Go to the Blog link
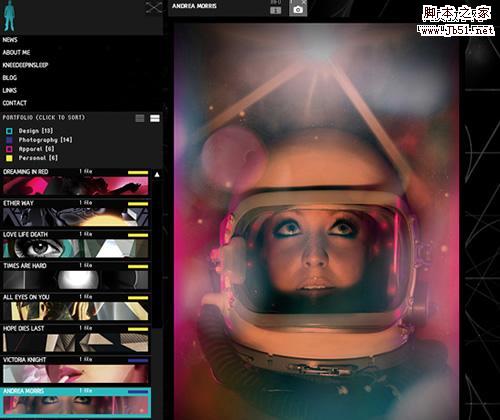The height and width of the screenshot is (420, 500). tap(10, 78)
